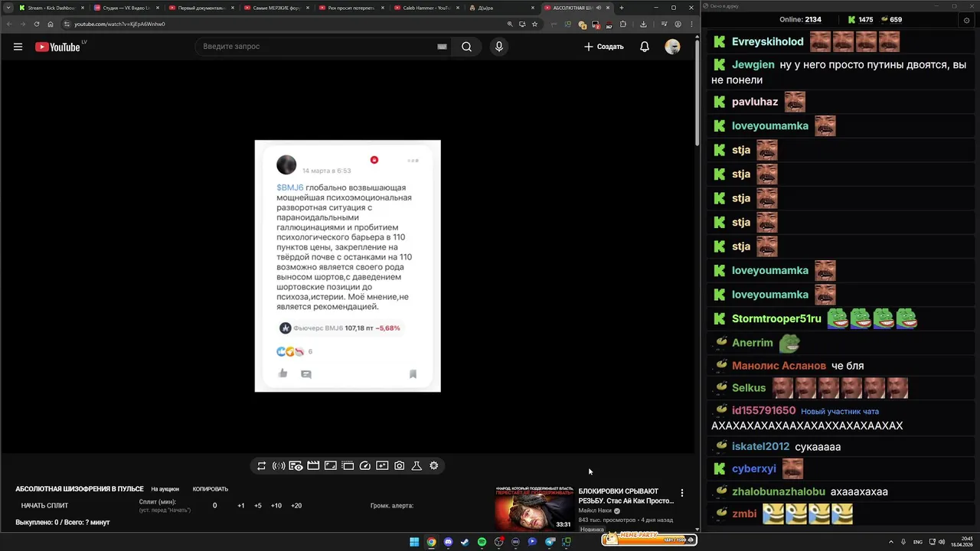
Task: Go to the YouTube home logo
Action: [x=57, y=47]
